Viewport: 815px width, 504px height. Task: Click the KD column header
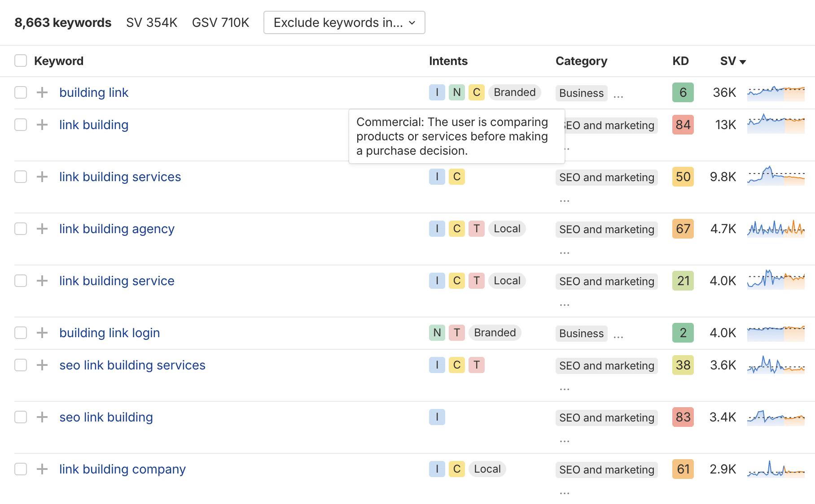coord(680,61)
